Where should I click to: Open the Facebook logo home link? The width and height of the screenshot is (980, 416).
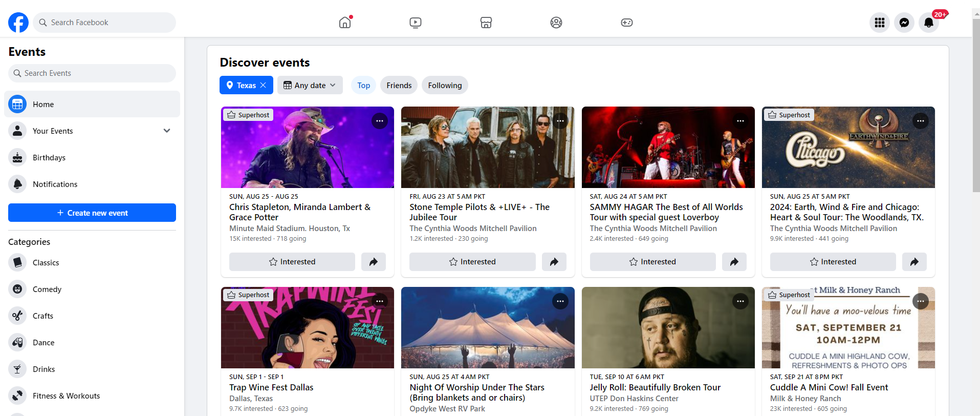[x=18, y=23]
